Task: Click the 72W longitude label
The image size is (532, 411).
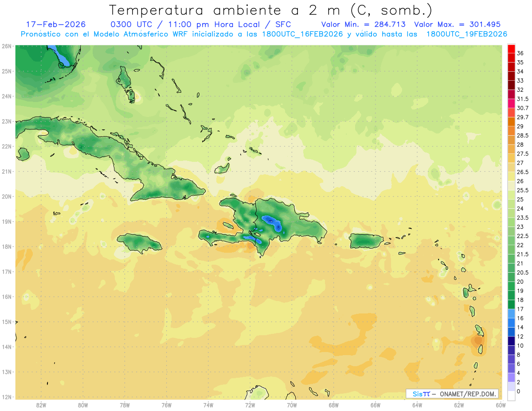Action: (x=250, y=405)
